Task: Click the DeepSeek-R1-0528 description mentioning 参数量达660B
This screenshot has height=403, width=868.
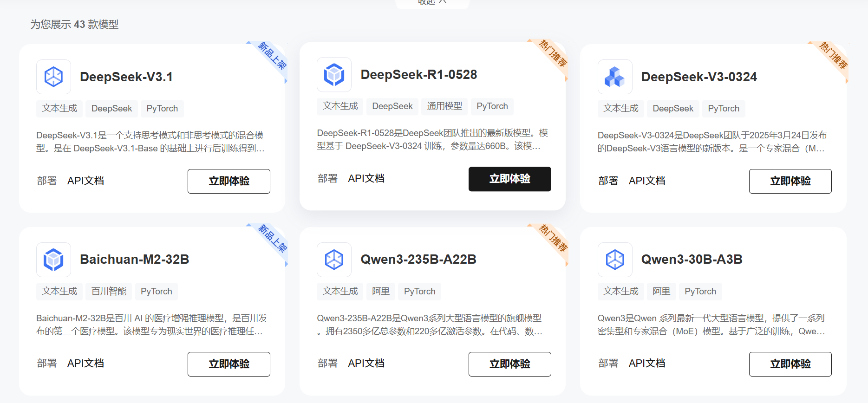Action: [x=432, y=139]
